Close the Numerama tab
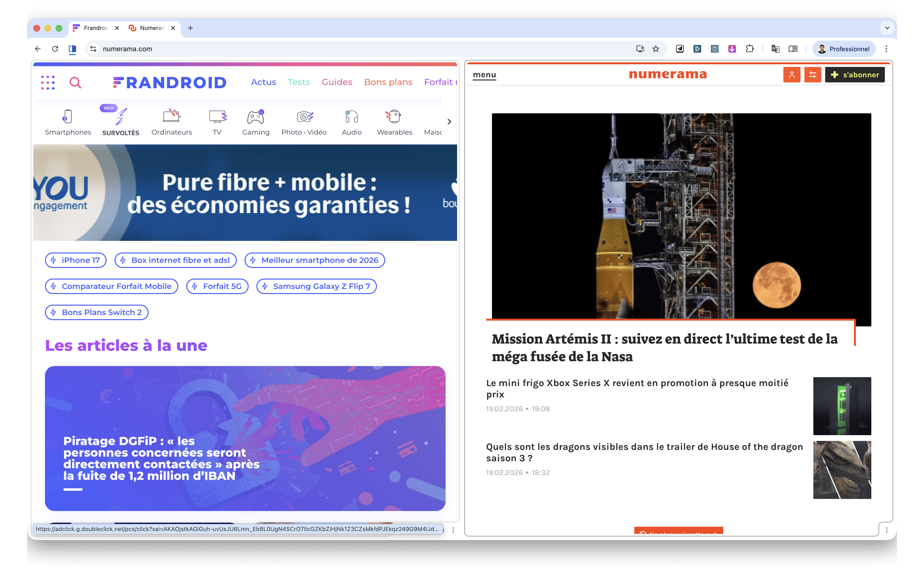The height and width of the screenshot is (576, 924). pos(173,28)
